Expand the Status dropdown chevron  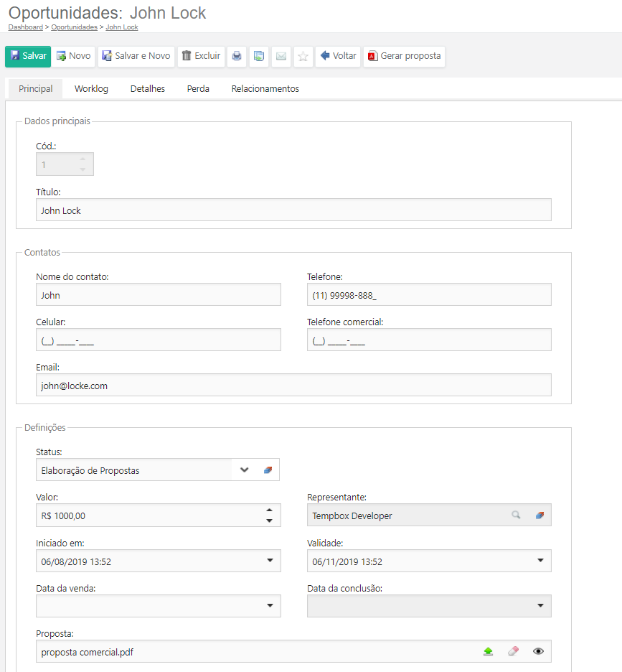(x=245, y=470)
